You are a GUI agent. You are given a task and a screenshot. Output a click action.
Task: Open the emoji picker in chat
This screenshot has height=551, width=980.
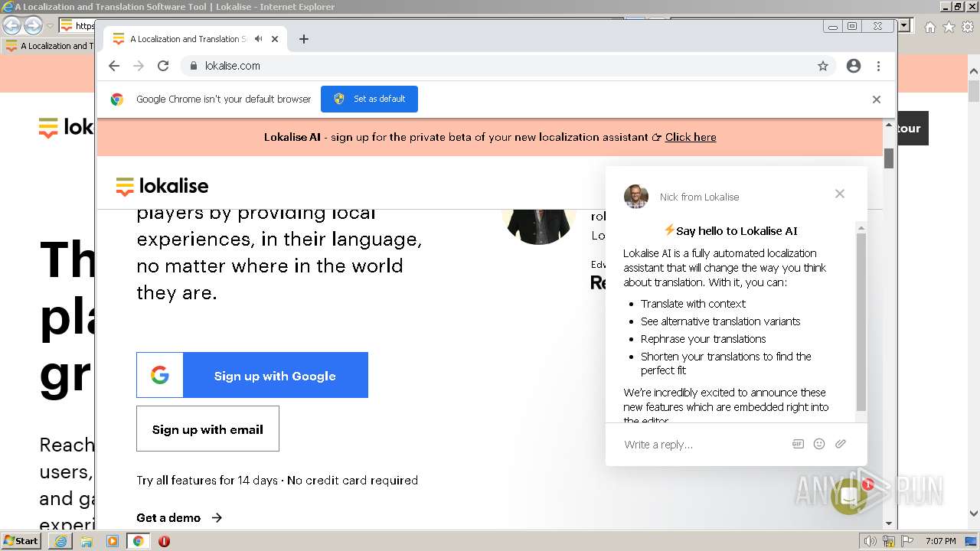click(819, 444)
